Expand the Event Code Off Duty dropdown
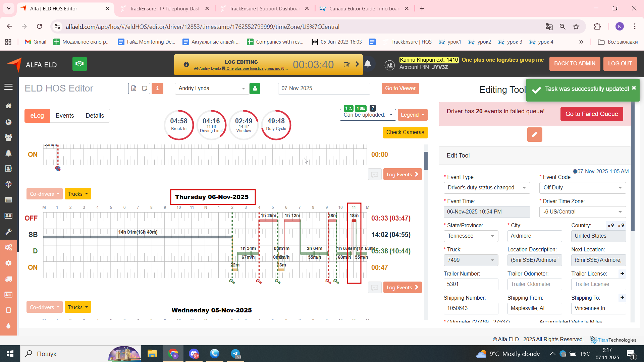644x362 pixels. pos(582,188)
